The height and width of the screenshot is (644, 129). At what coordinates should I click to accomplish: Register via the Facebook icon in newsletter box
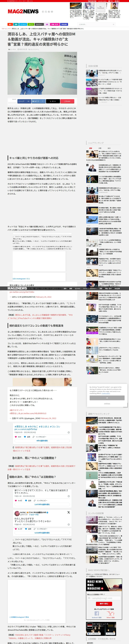(97, 613)
